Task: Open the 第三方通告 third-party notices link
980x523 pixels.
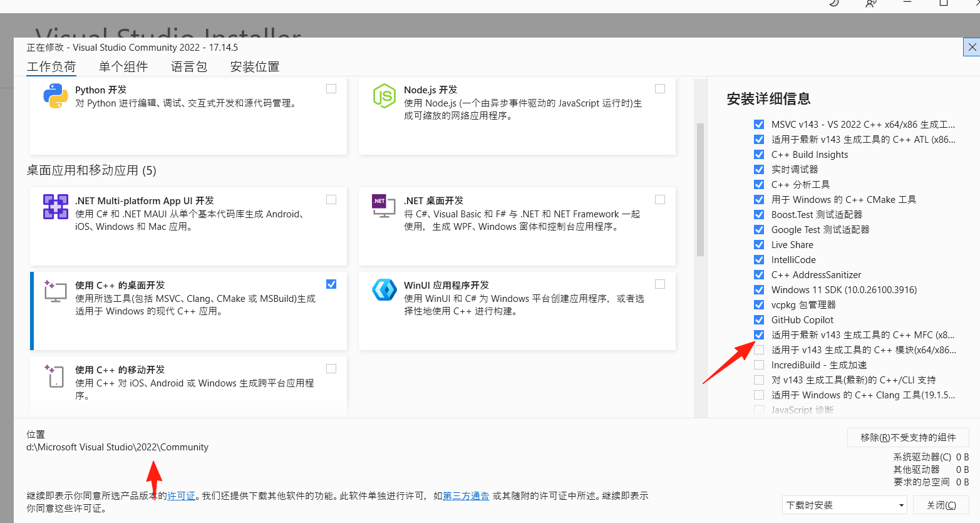Action: tap(466, 496)
